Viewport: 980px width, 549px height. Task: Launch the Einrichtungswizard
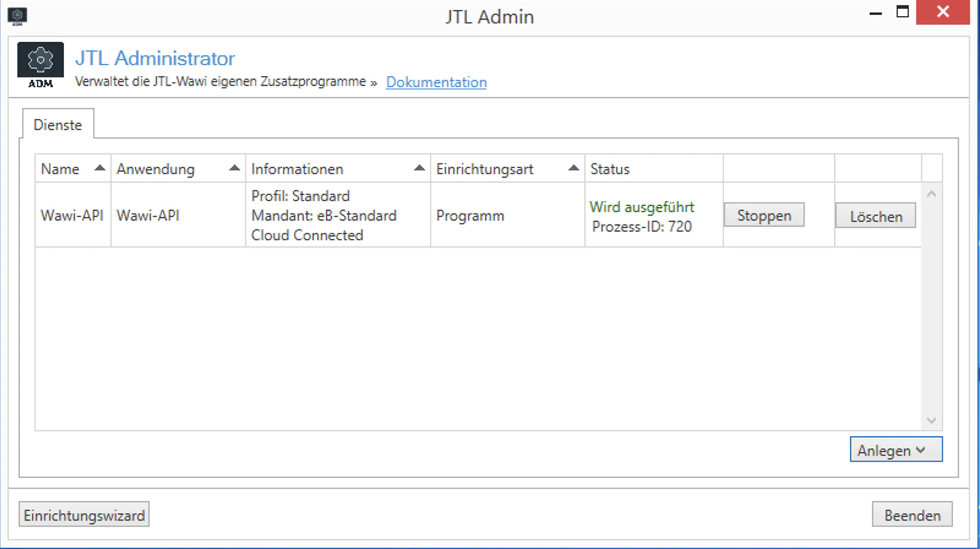click(x=84, y=515)
